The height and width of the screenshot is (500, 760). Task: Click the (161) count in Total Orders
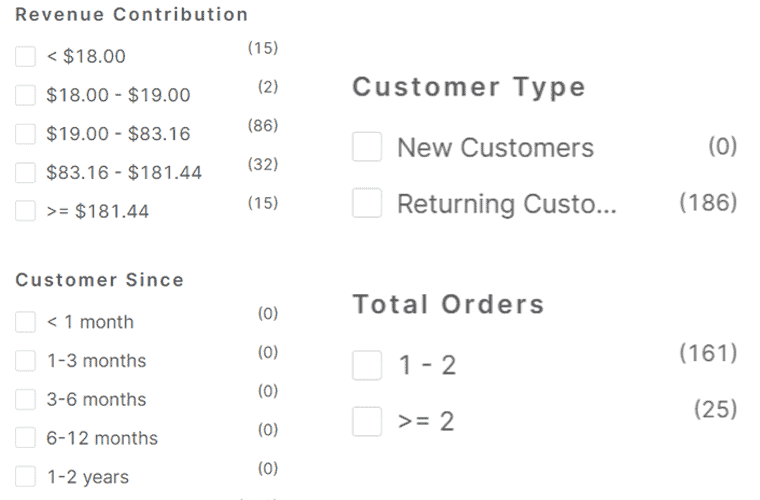[707, 353]
